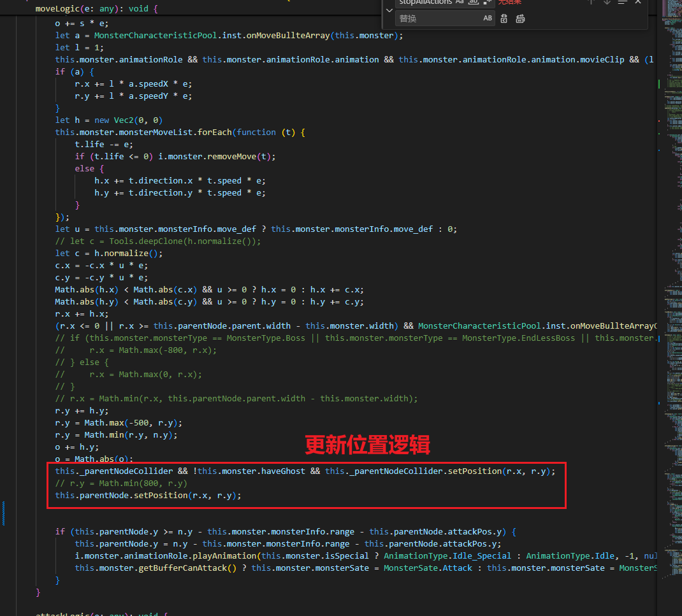682x616 pixels.
Task: Click the single Replace icon
Action: coord(504,18)
